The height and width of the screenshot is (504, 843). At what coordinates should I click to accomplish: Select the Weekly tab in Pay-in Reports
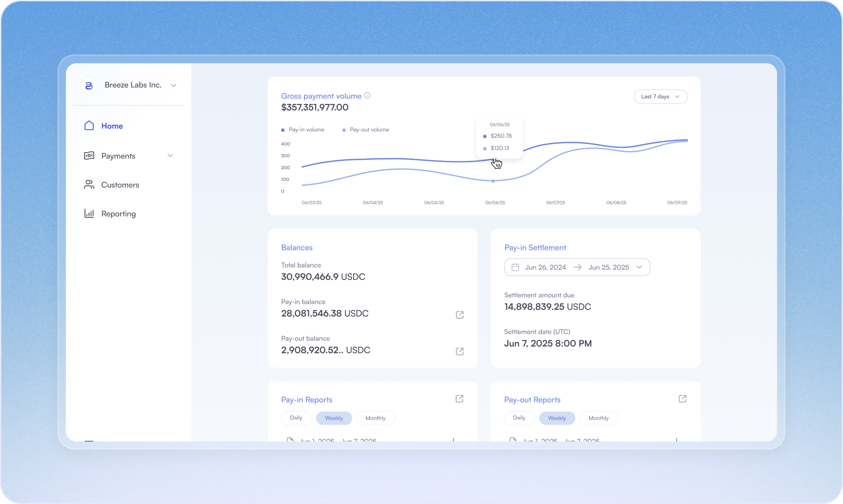coord(334,418)
